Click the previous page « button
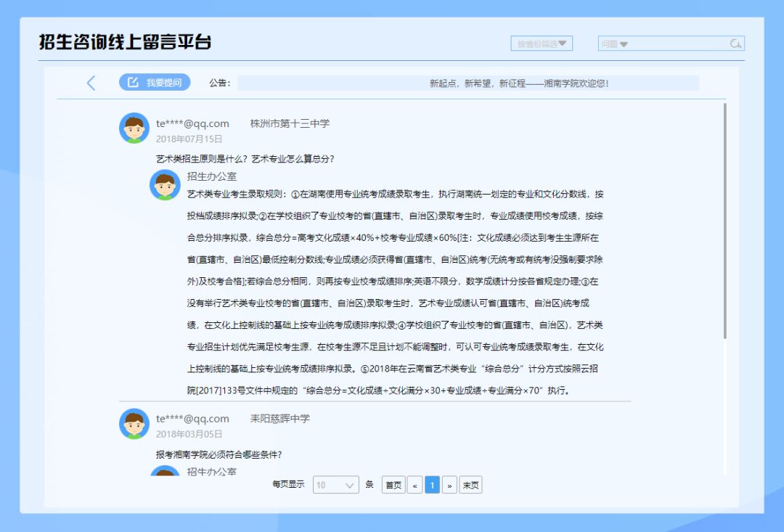Screen dimensions: 784x532 tap(415, 485)
